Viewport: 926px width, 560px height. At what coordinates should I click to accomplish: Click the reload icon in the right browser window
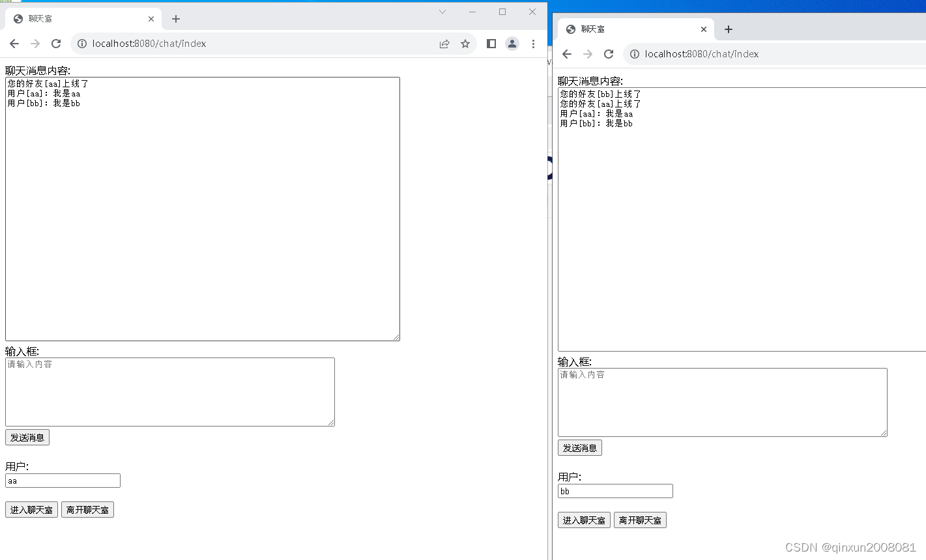click(609, 54)
